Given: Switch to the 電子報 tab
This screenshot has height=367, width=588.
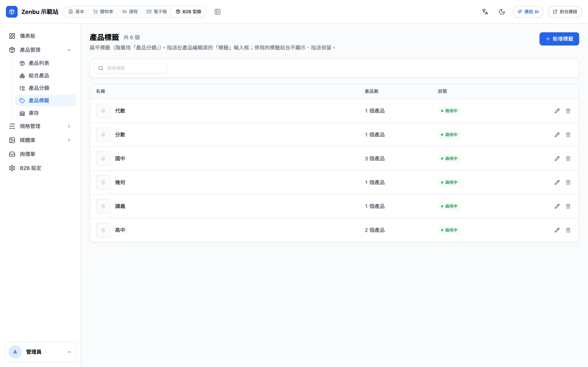Looking at the screenshot, I should 157,12.
